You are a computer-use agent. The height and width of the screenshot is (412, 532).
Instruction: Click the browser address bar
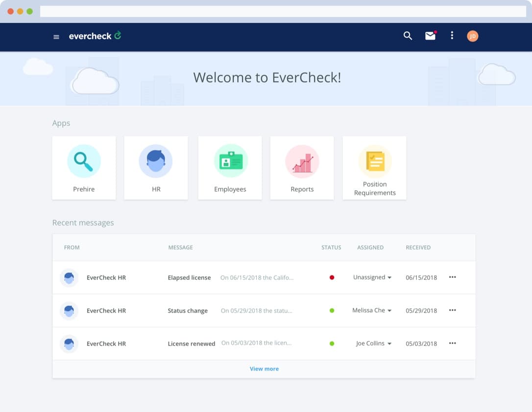(283, 11)
